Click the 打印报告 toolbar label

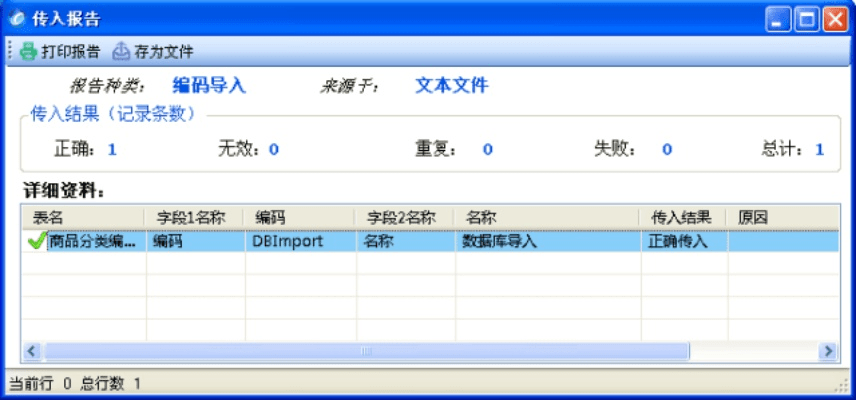tap(71, 52)
